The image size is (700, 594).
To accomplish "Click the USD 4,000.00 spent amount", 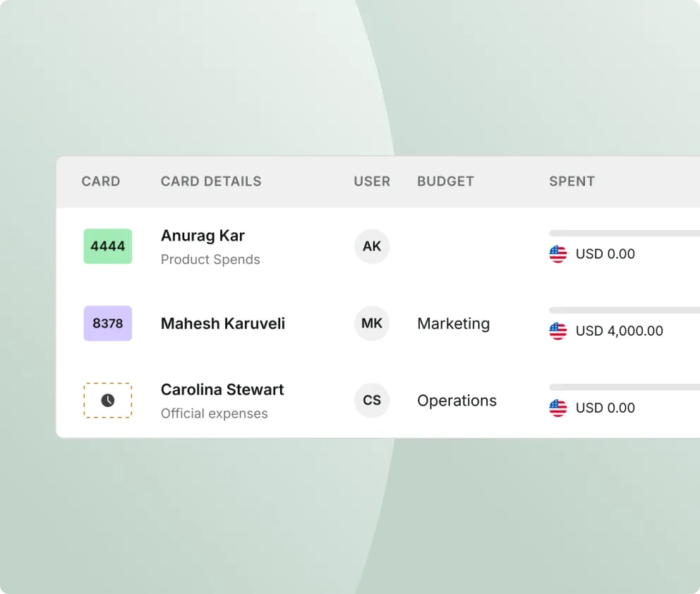I will pyautogui.click(x=619, y=331).
